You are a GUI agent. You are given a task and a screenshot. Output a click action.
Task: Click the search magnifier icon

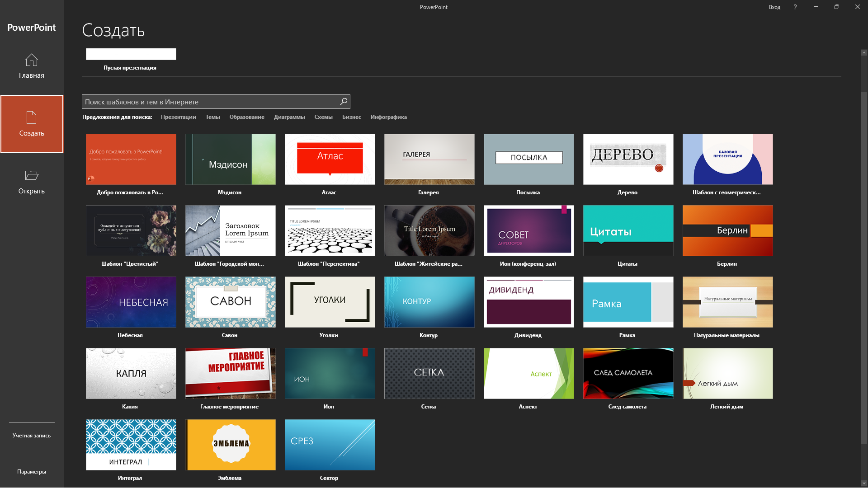(344, 102)
